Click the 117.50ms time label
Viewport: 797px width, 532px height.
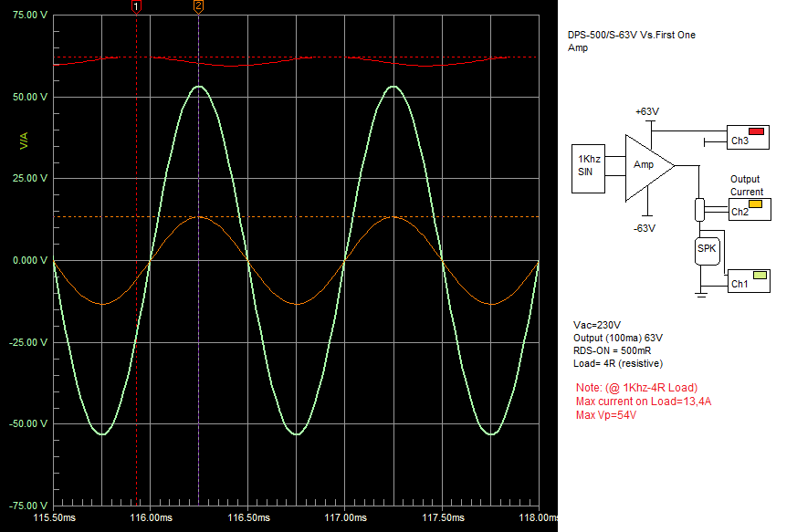(443, 517)
